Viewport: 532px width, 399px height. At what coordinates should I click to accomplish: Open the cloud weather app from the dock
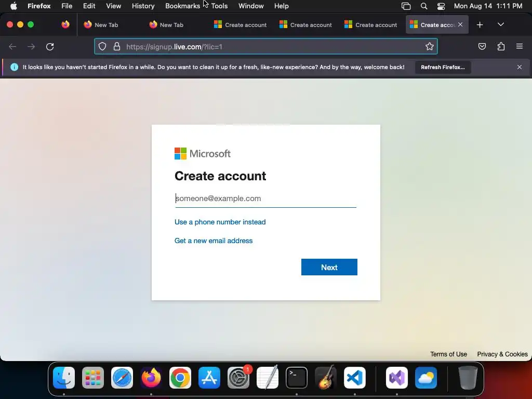[426, 378]
